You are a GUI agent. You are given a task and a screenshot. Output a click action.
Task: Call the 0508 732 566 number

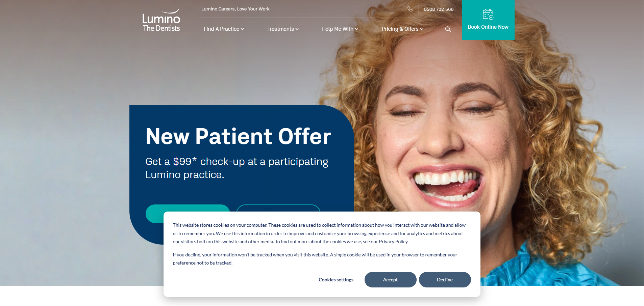tap(439, 9)
